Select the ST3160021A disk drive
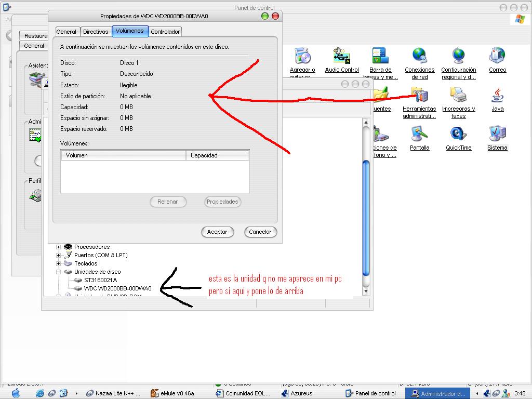532x399 pixels. (x=100, y=280)
